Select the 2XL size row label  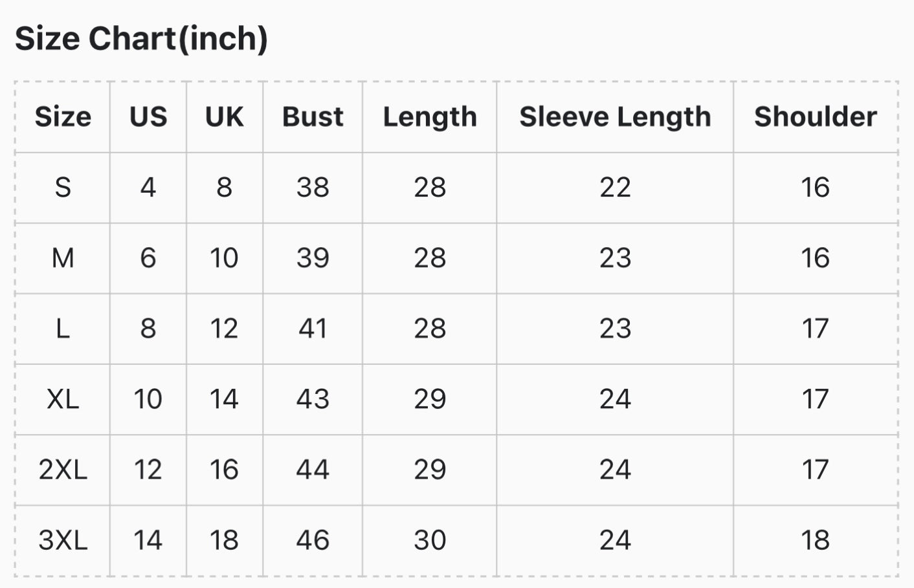click(63, 470)
